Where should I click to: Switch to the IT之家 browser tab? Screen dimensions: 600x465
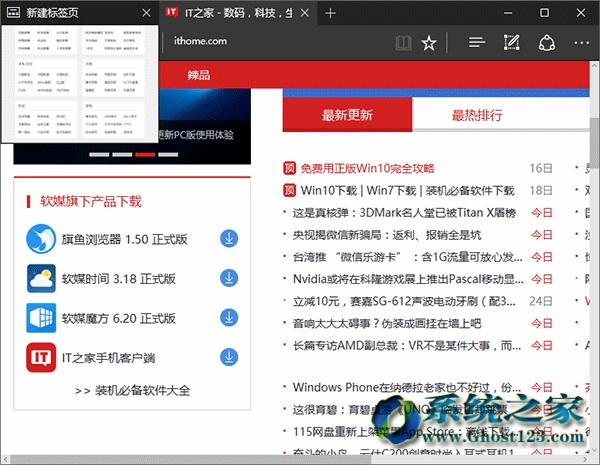coord(238,13)
